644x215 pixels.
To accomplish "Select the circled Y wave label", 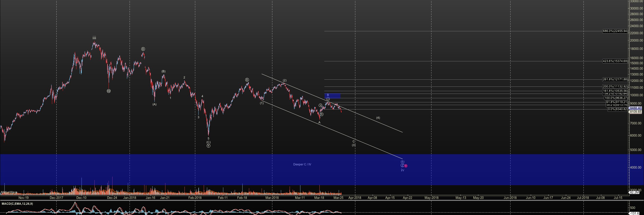I will (208, 146).
